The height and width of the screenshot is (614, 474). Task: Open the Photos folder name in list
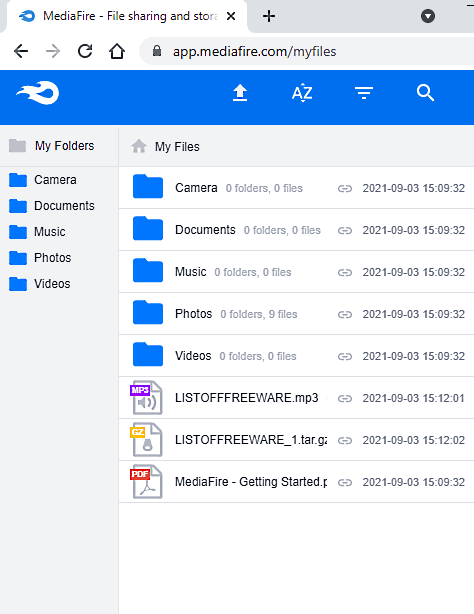[194, 314]
